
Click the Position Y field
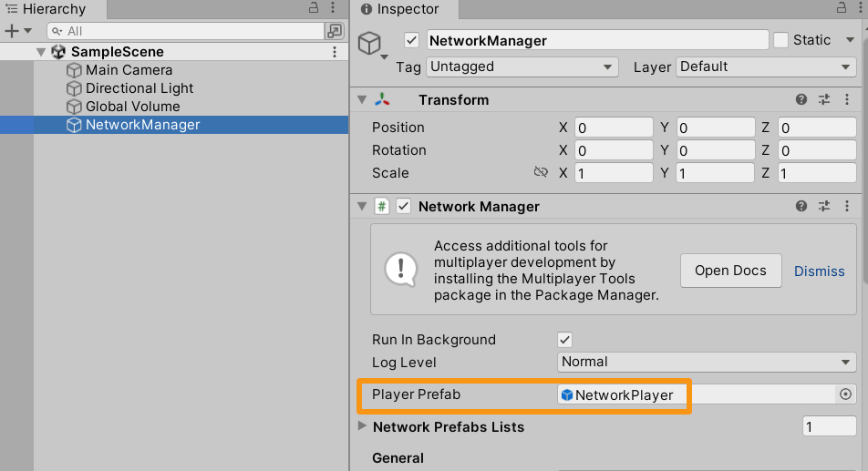click(x=715, y=128)
